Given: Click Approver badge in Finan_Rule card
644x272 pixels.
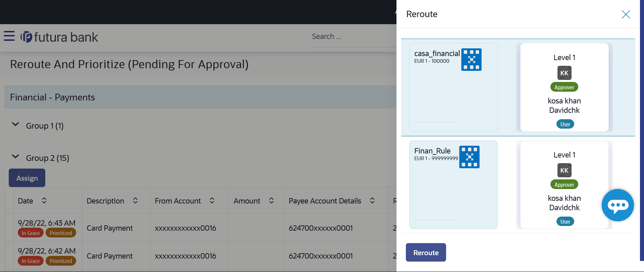Looking at the screenshot, I should coord(564,185).
